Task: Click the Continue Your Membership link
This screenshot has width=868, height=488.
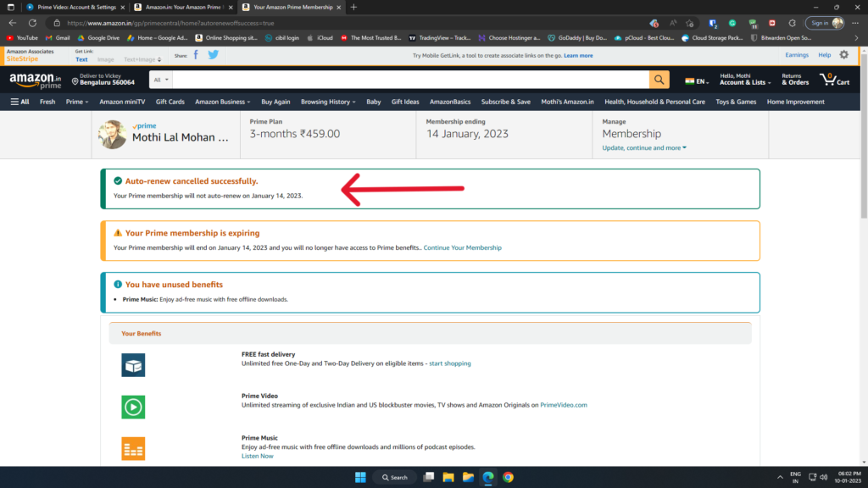Action: [462, 247]
